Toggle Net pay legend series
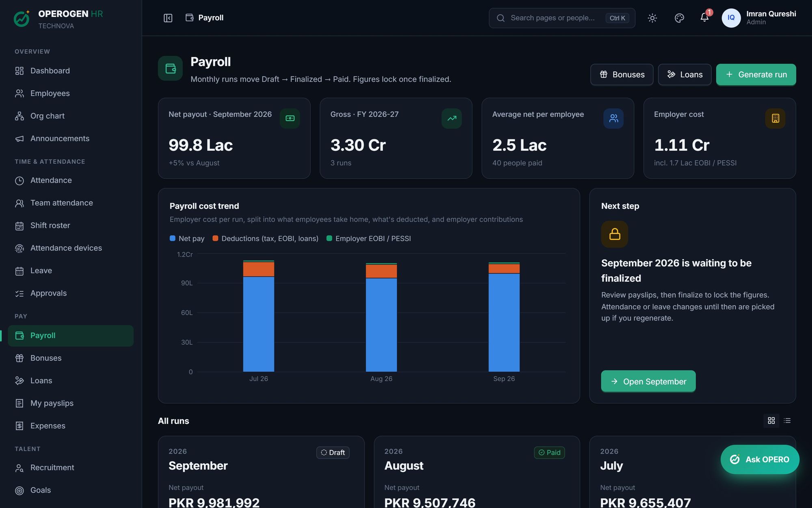The width and height of the screenshot is (812, 508). tap(187, 239)
